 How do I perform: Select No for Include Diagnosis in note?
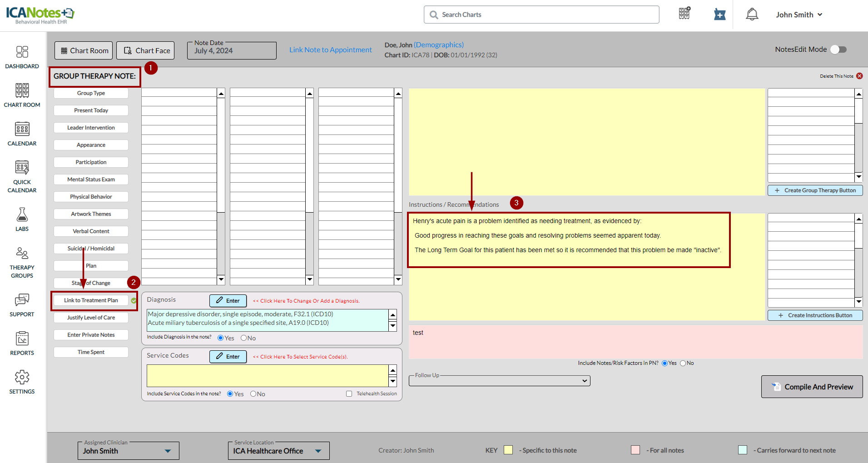tap(243, 338)
